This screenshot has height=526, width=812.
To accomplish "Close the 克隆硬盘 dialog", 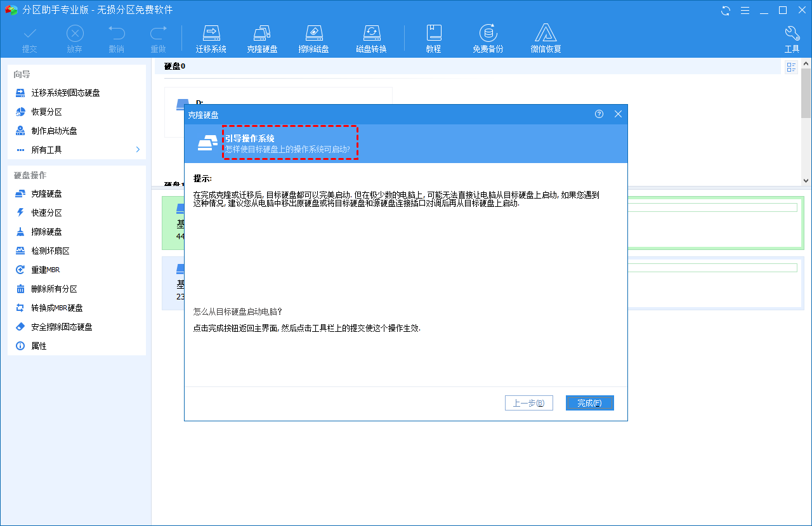I will [619, 114].
